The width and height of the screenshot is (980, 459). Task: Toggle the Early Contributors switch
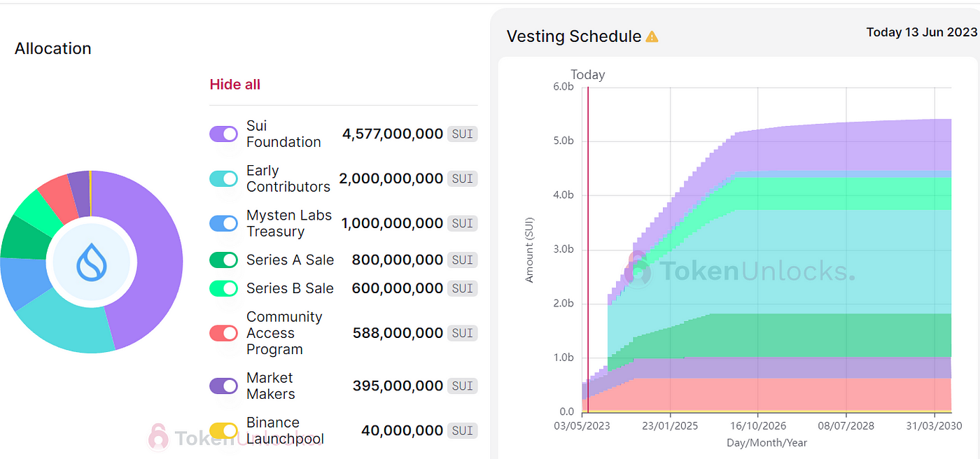click(x=223, y=178)
